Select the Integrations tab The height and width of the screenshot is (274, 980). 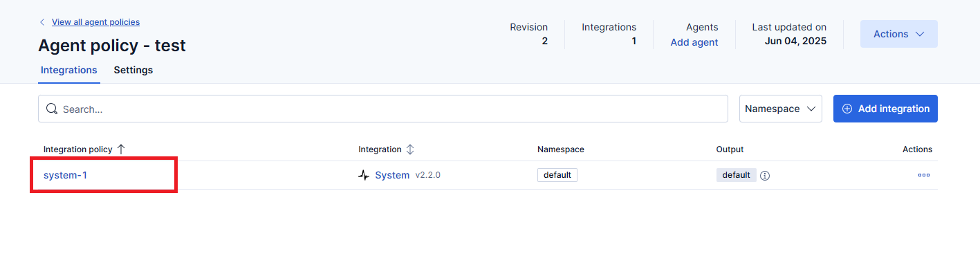coord(69,70)
